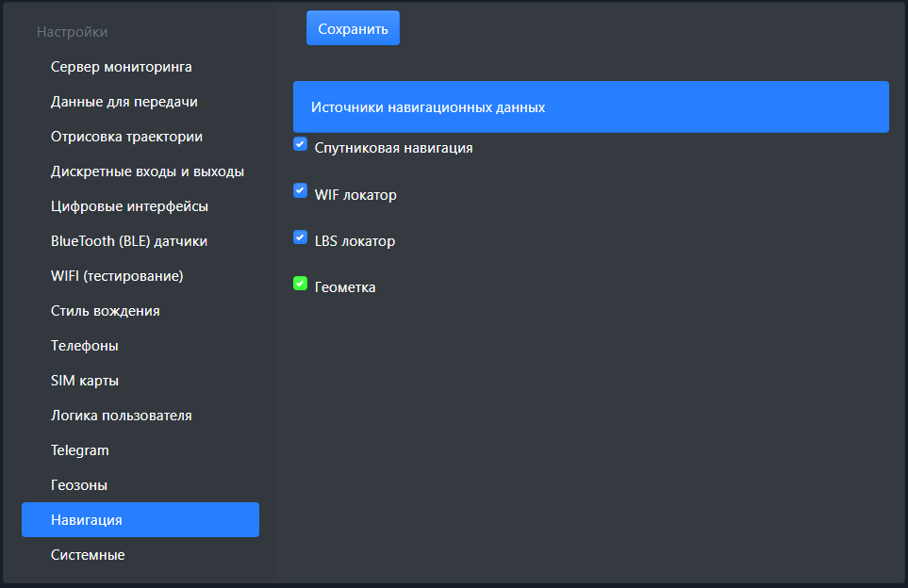Viewport: 908px width, 588px height.
Task: Open Дискретные входы и выходы
Action: pyautogui.click(x=147, y=171)
